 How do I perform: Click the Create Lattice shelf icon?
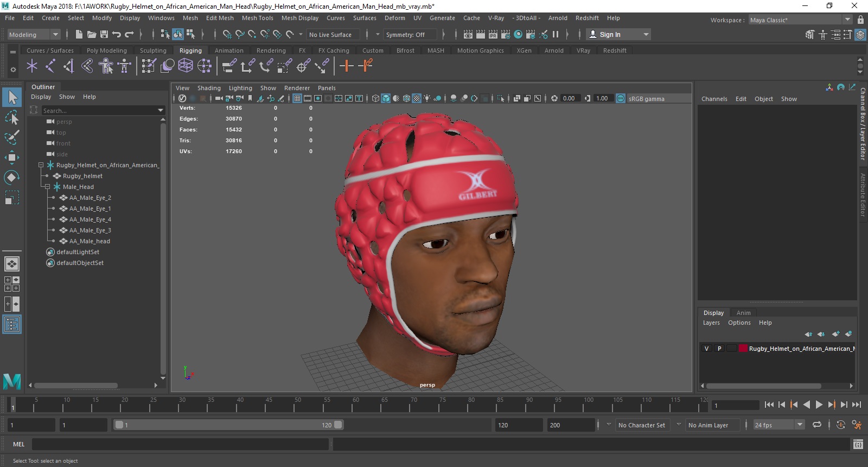186,66
